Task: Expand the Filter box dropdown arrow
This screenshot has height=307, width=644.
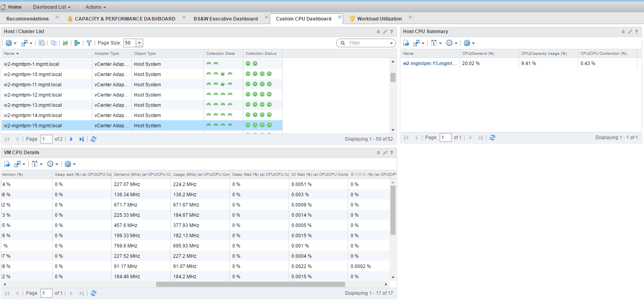Action: coord(391,43)
